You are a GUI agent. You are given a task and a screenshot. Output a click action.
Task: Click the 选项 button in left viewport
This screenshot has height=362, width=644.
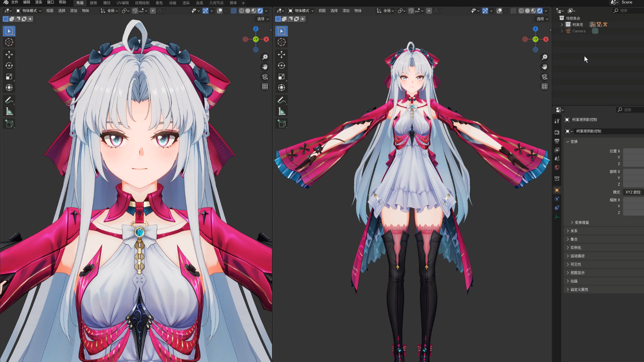pyautogui.click(x=262, y=19)
